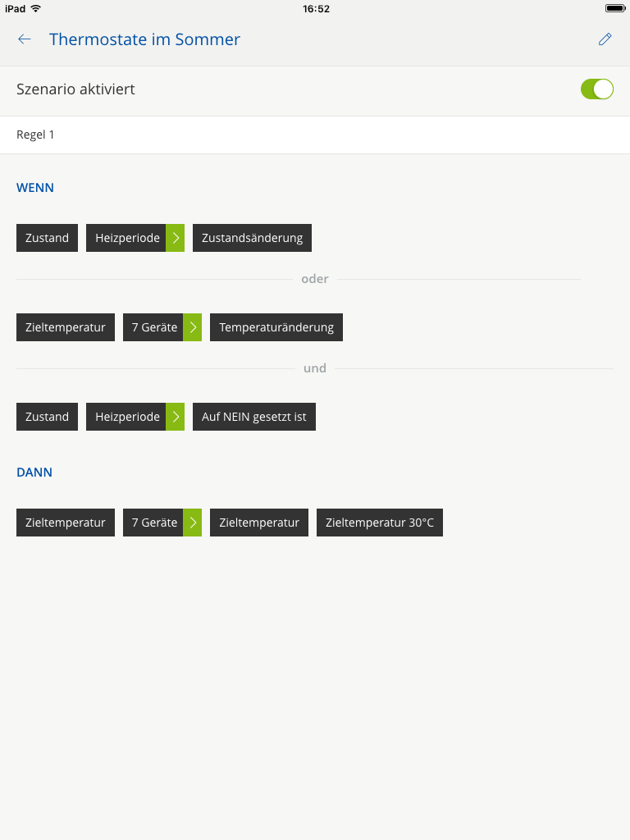630x840 pixels.
Task: Open the Regel 1 row
Action: (x=315, y=135)
